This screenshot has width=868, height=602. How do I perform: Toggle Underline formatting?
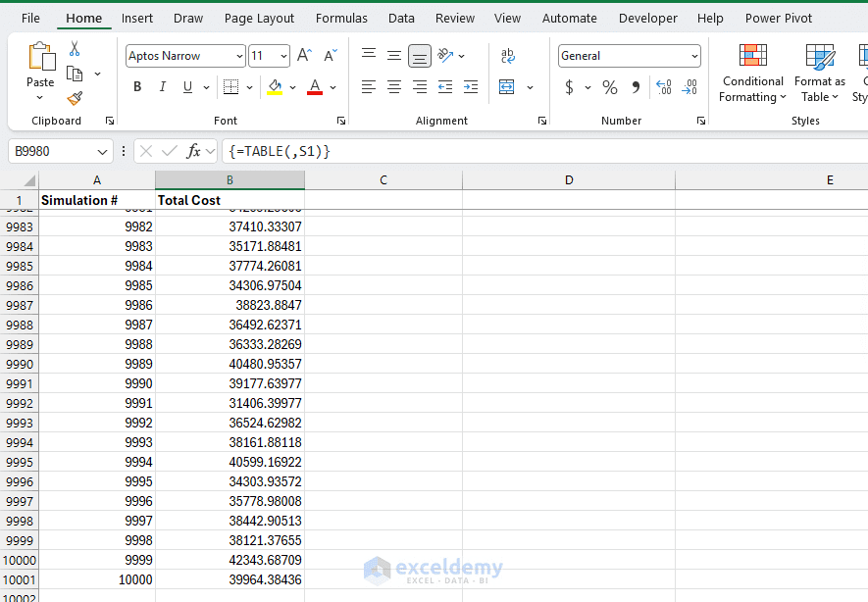click(187, 87)
